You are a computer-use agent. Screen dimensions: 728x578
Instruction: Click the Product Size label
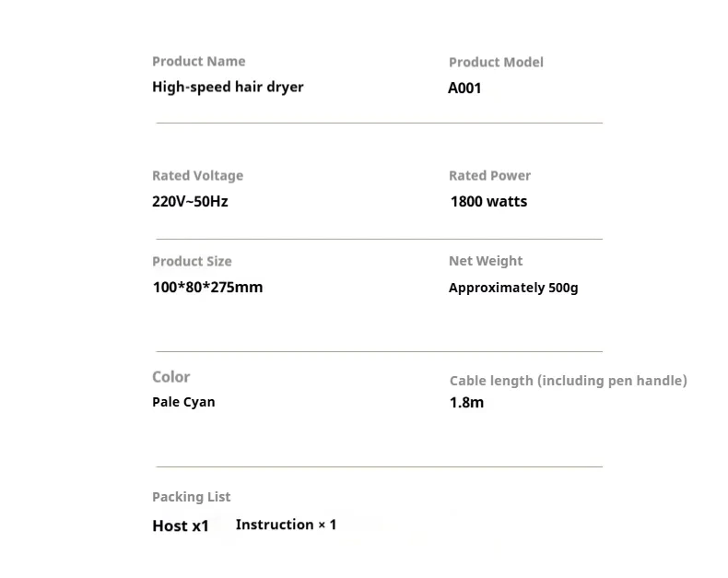[x=192, y=261]
